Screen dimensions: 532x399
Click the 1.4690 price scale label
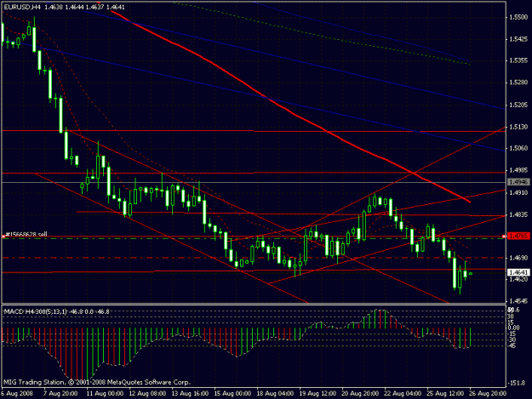pyautogui.click(x=518, y=258)
